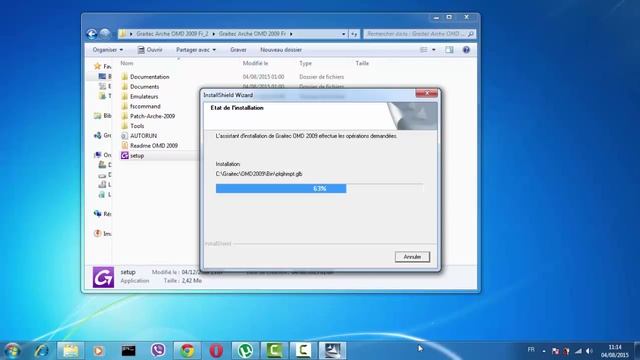
Task: Click Ouvrir in Explorer's toolbar
Action: point(150,50)
